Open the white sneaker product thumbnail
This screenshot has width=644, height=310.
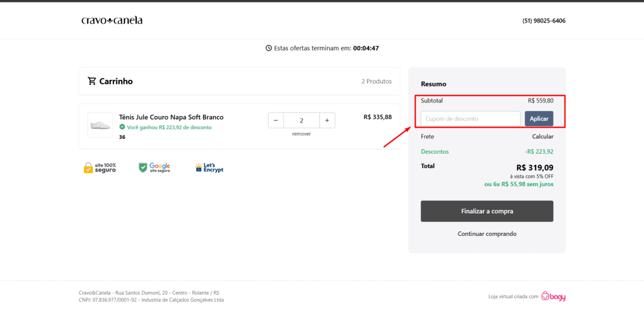click(x=100, y=125)
